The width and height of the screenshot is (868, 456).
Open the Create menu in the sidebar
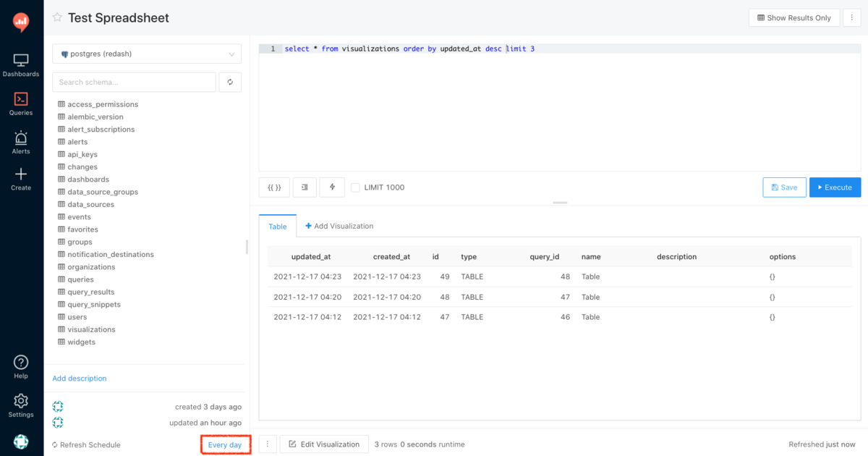(x=21, y=179)
